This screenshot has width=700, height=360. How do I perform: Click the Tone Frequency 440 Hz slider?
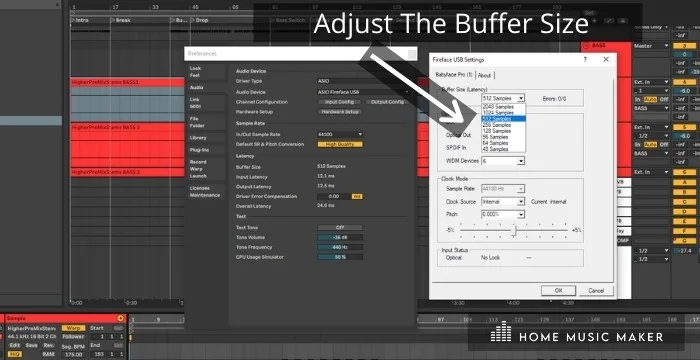coord(340,247)
